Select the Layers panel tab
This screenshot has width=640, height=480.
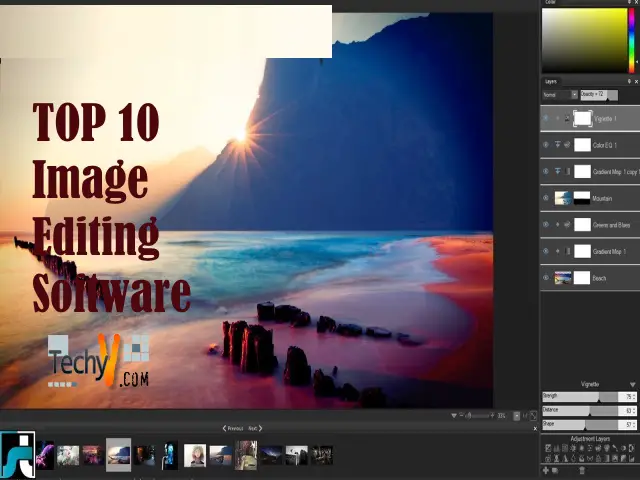pyautogui.click(x=551, y=81)
